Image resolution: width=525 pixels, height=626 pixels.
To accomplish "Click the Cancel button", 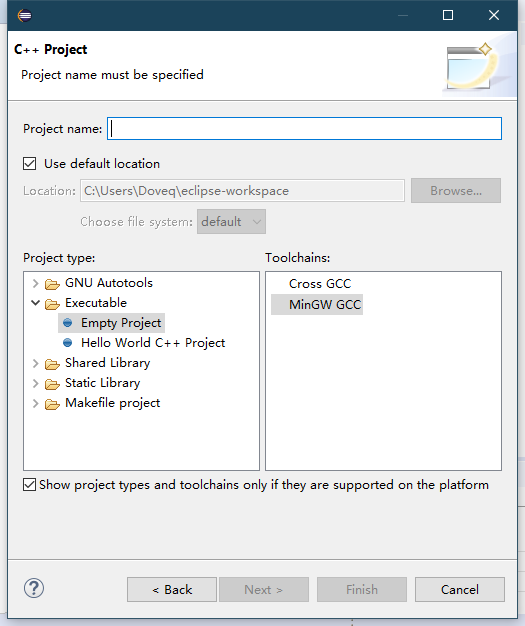I will tap(460, 589).
